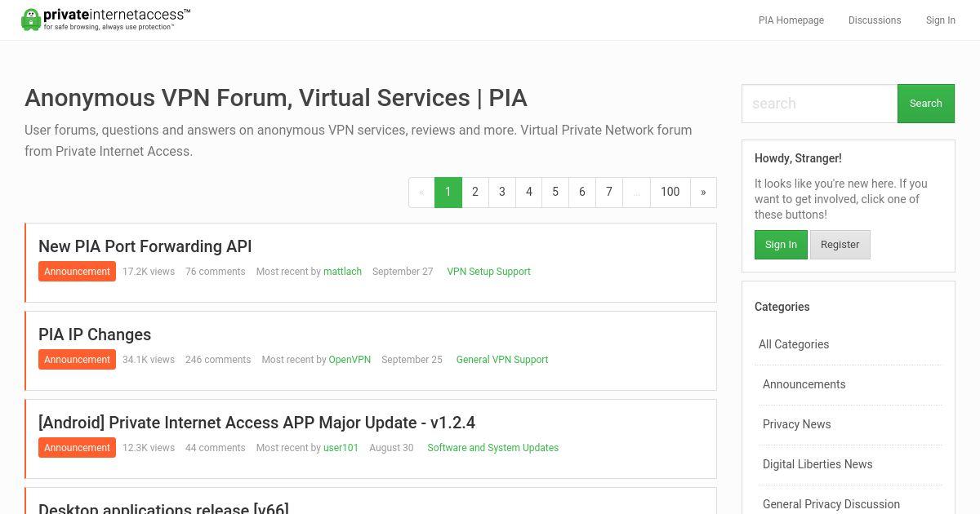Open PIA Homepage nav link

point(791,20)
